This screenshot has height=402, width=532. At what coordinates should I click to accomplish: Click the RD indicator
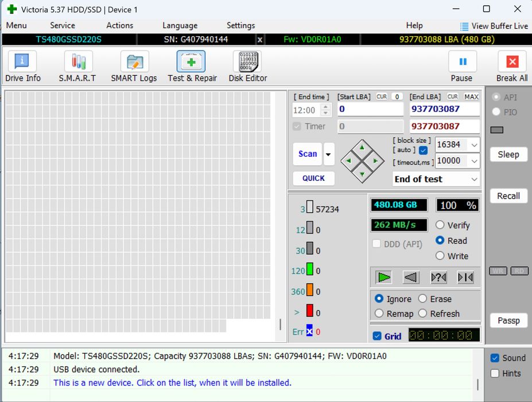pyautogui.click(x=519, y=271)
